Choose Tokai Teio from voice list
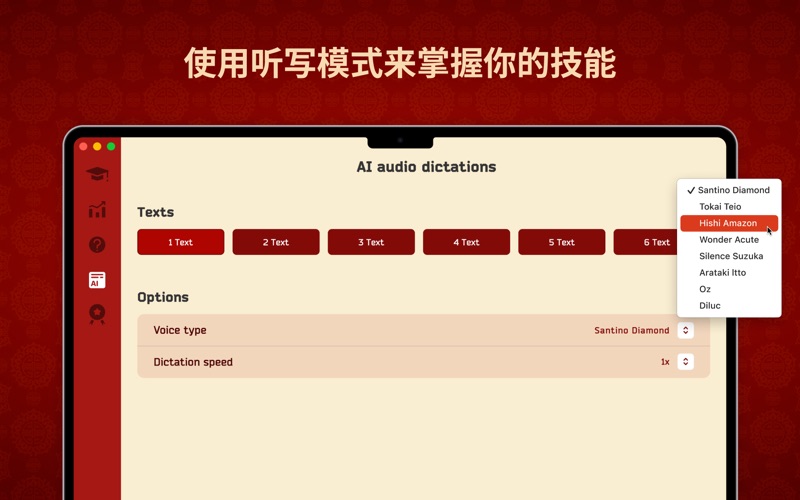 tap(720, 207)
